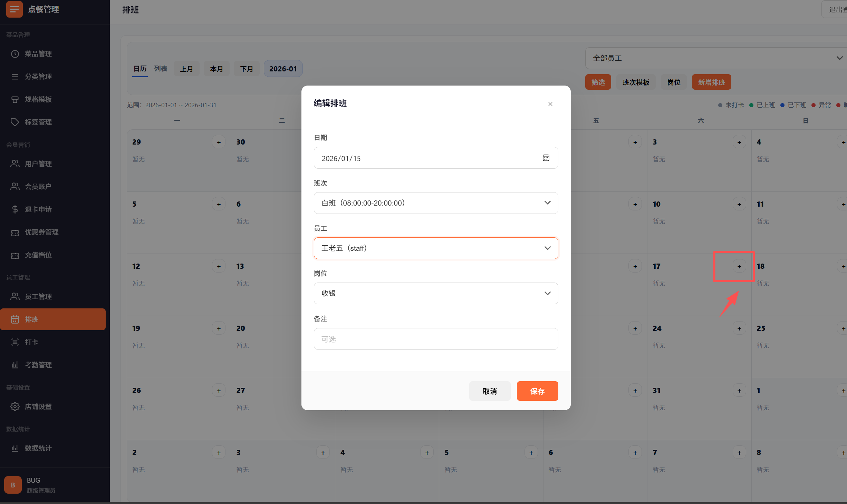This screenshot has height=504, width=847.
Task: Click plus icon on day 17 cell
Action: pos(739,266)
